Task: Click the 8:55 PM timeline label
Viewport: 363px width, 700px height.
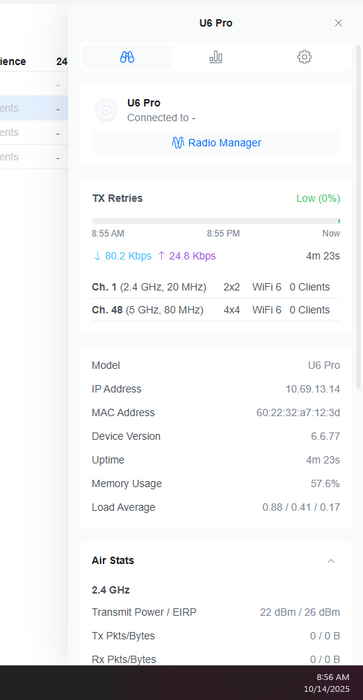Action: [x=223, y=233]
